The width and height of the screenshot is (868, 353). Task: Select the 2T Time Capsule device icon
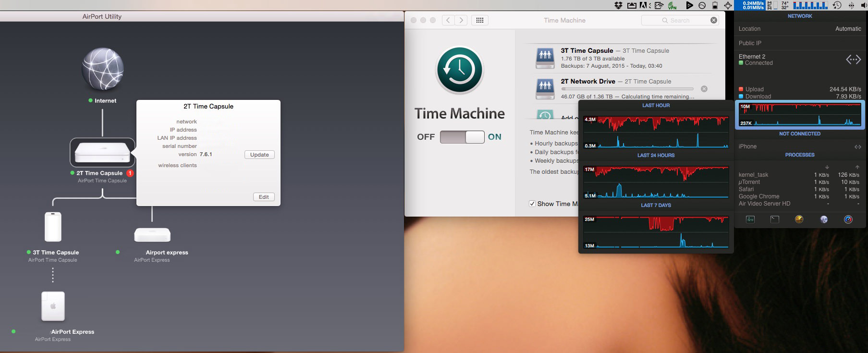coord(102,152)
